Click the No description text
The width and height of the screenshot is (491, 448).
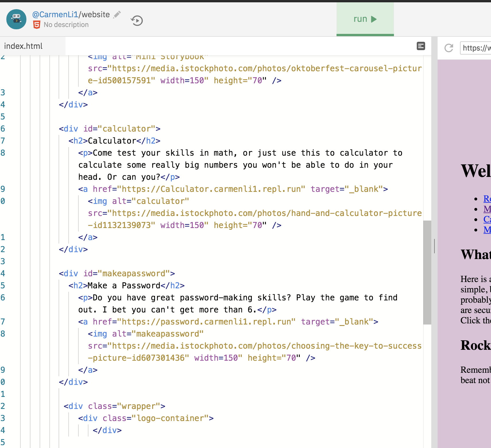pos(66,25)
